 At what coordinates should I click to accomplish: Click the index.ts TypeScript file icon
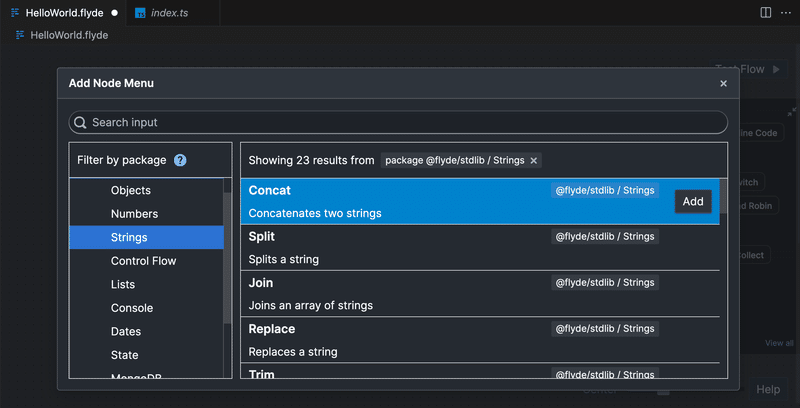140,13
